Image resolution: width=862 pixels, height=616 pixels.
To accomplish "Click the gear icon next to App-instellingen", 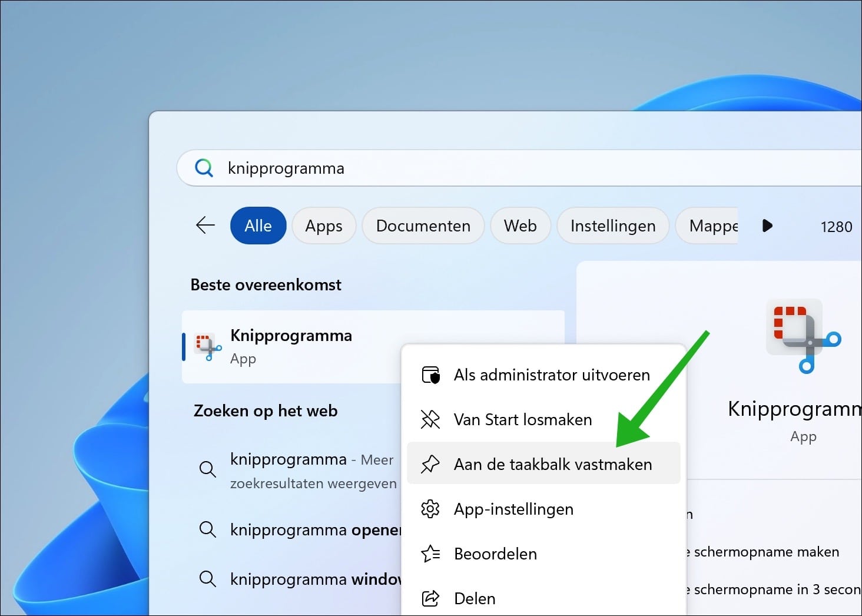I will (430, 509).
